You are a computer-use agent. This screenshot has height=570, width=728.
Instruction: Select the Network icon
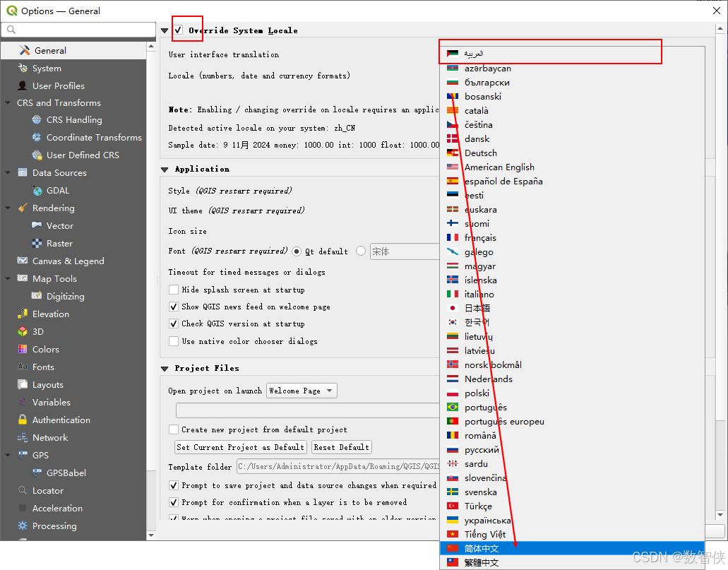pyautogui.click(x=23, y=437)
